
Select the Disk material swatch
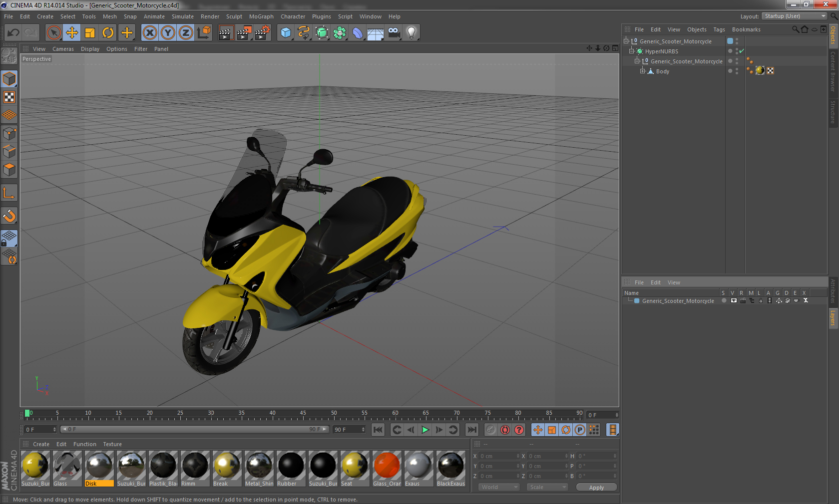point(99,469)
